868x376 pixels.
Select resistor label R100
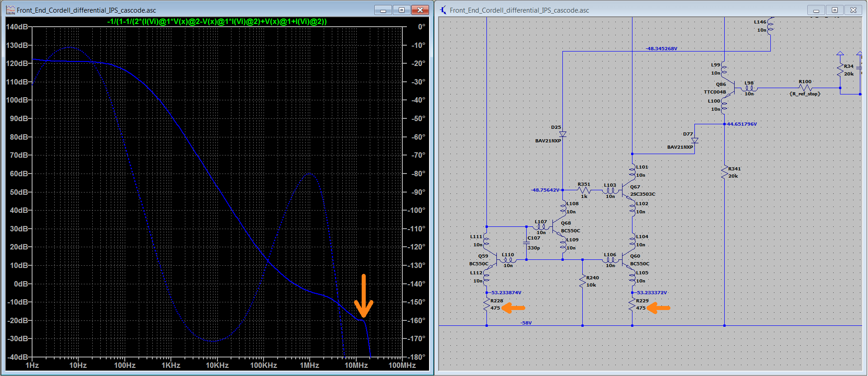[805, 81]
